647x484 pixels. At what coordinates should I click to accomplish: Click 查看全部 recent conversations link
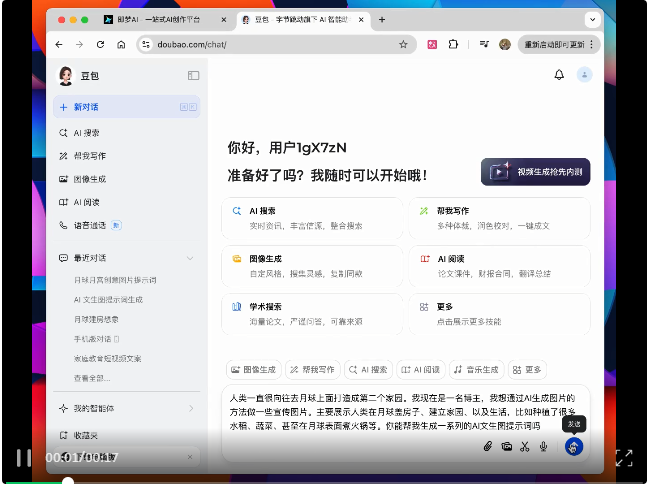click(92, 378)
